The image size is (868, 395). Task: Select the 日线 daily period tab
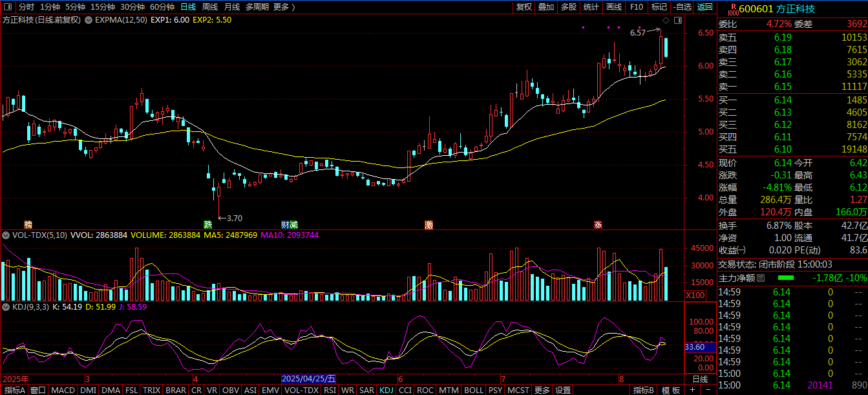coord(188,7)
